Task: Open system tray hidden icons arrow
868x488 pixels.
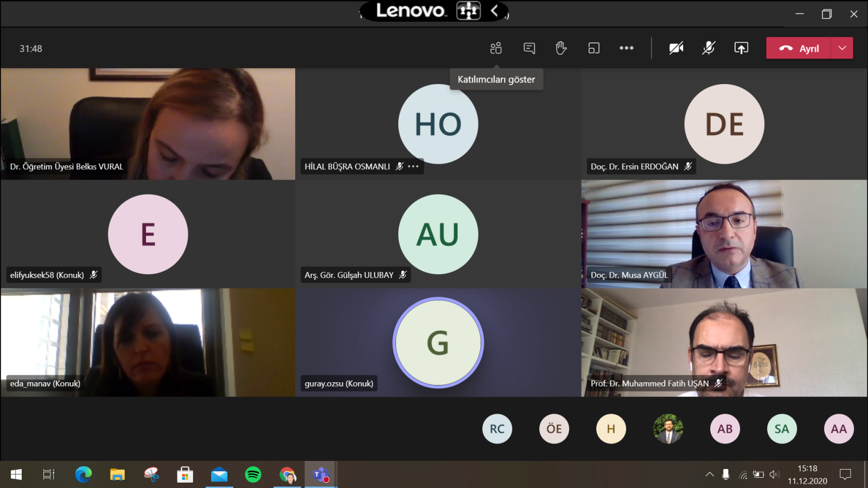Action: click(710, 474)
